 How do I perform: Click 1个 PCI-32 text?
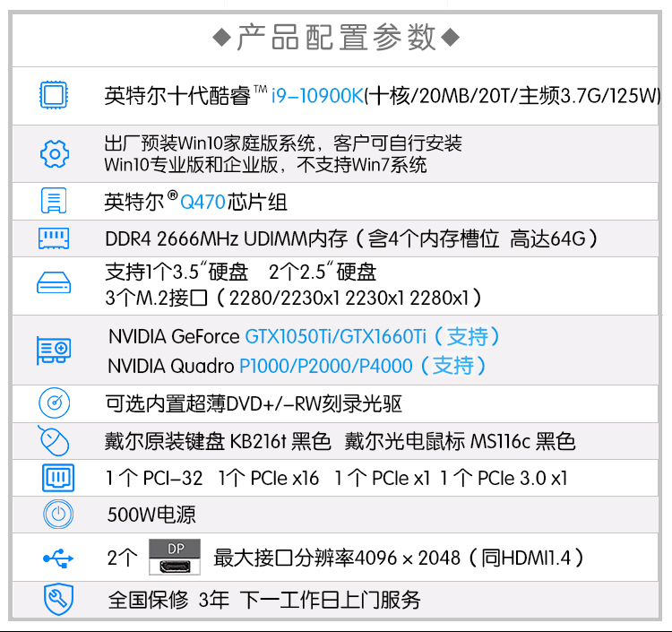(x=154, y=478)
